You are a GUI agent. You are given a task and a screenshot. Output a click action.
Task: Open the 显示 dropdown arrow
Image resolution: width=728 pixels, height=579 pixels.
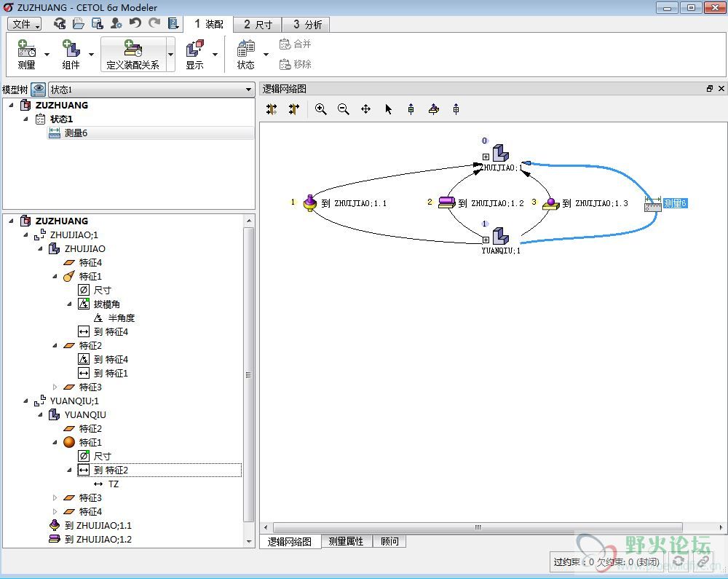tap(215, 55)
